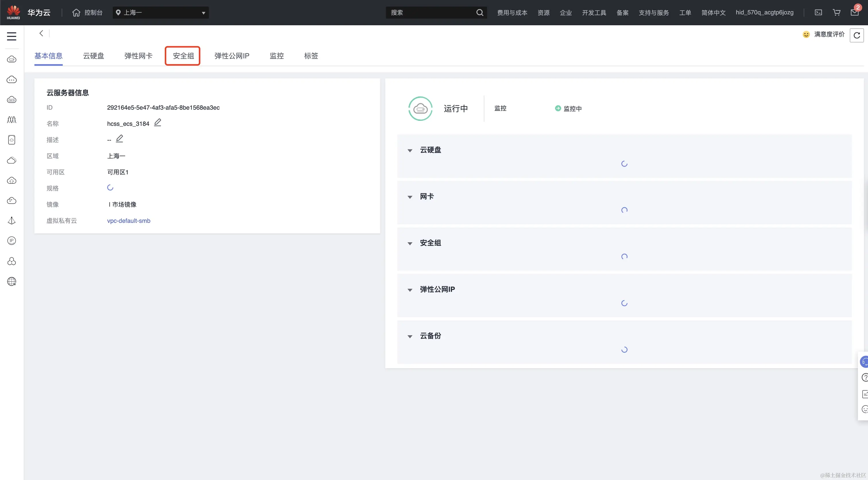868x480 pixels.
Task: Switch to the 监控 tab
Action: click(277, 56)
